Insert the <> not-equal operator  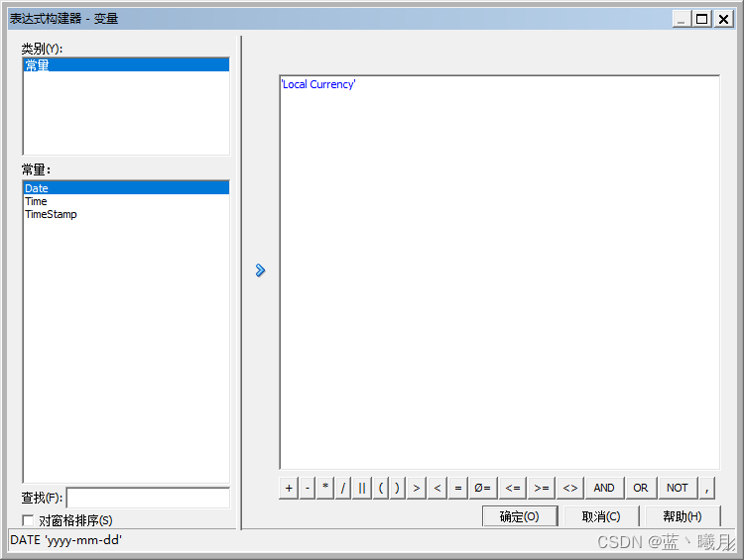tap(570, 488)
